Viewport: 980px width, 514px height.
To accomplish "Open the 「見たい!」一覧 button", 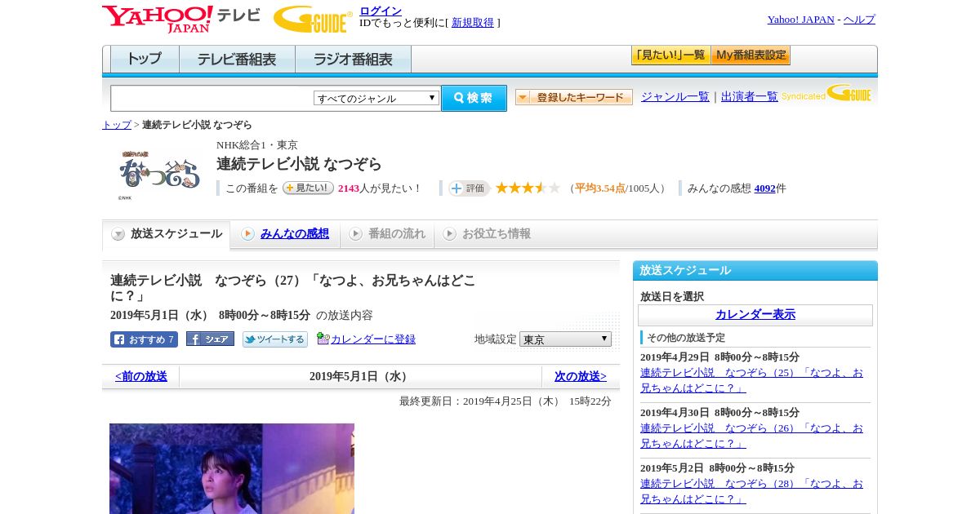I will (670, 55).
